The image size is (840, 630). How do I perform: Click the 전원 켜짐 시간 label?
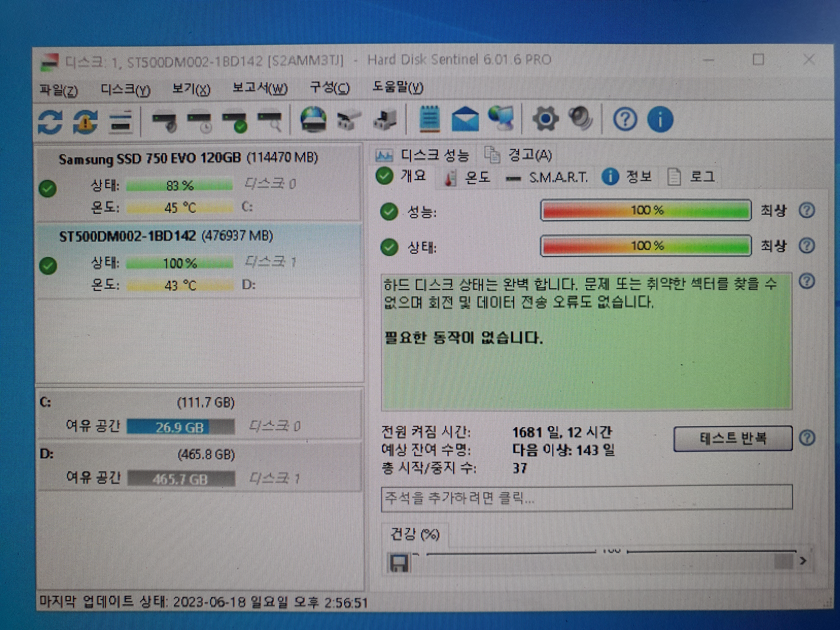click(x=426, y=432)
